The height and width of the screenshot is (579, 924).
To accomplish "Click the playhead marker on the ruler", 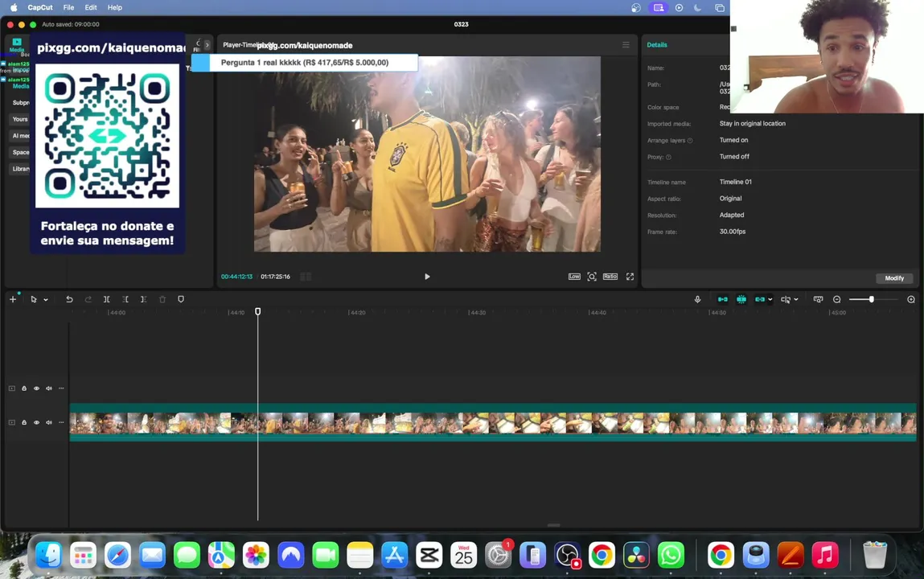I will click(257, 311).
